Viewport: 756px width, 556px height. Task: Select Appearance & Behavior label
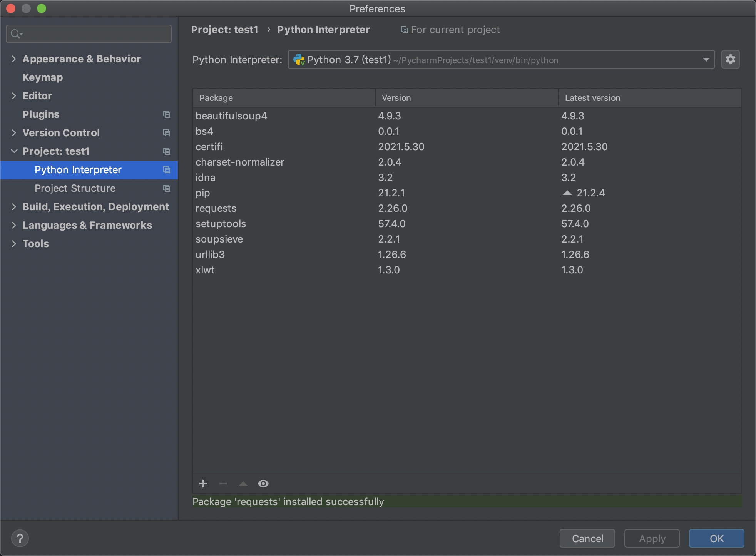82,59
